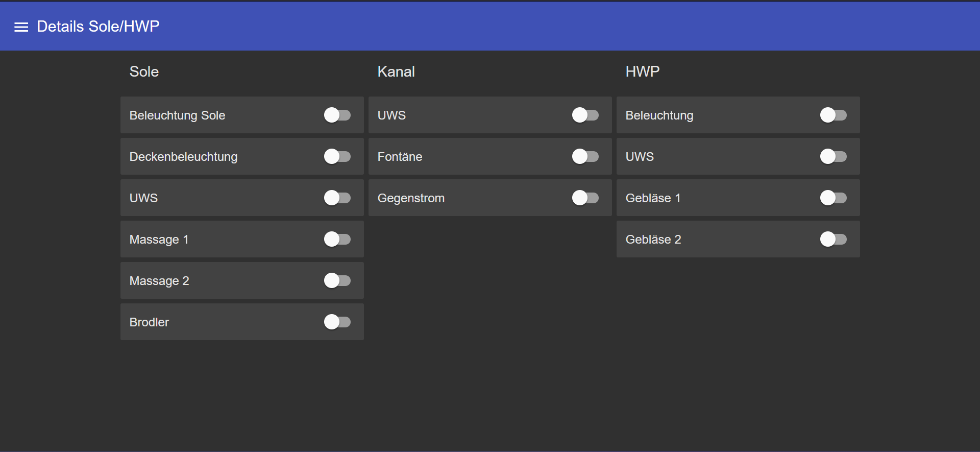
Task: Turn on Deckenbeleuchtung switch
Action: (x=337, y=156)
